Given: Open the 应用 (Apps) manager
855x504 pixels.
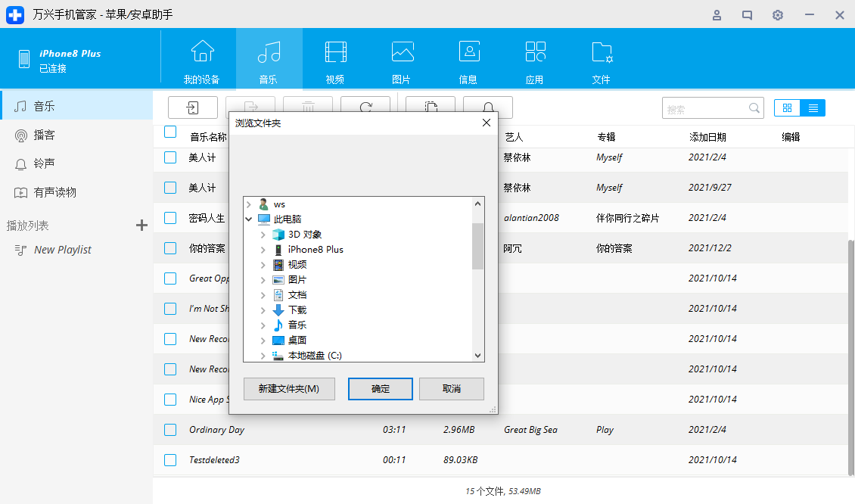Looking at the screenshot, I should (x=535, y=59).
